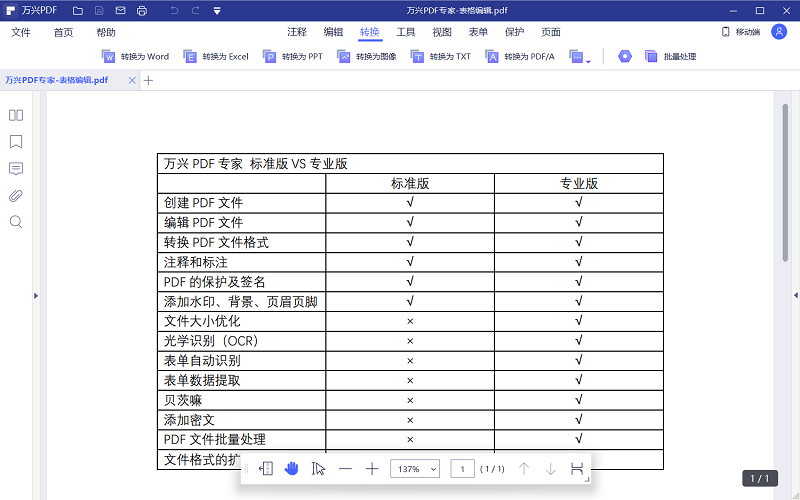Image resolution: width=800 pixels, height=500 pixels.
Task: Switch to the 页面 tab
Action: [551, 32]
